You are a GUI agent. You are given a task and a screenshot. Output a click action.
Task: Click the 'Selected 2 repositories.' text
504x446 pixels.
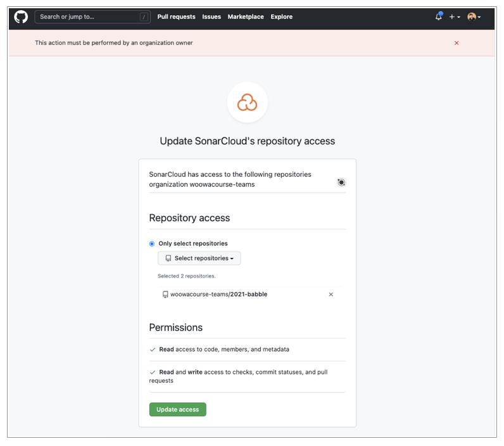[x=186, y=276]
